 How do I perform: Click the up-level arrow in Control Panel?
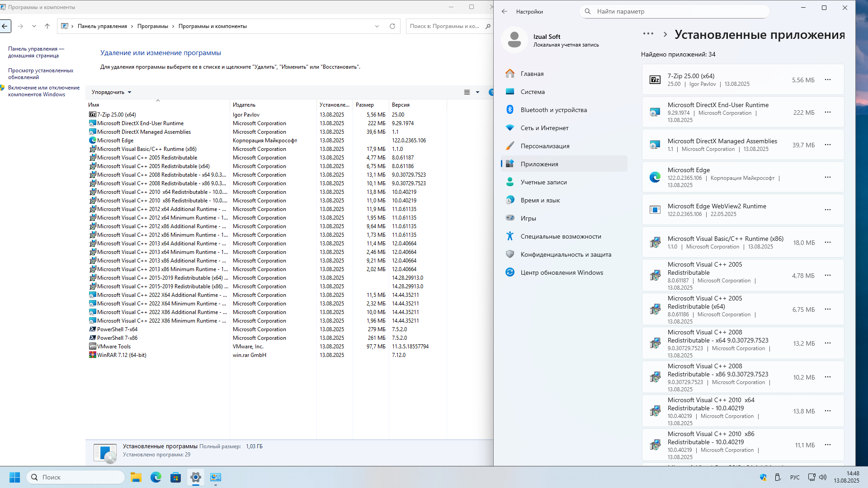[x=47, y=26]
